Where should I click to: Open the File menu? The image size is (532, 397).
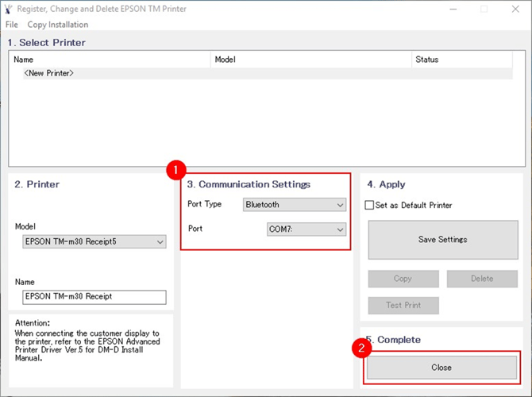[x=11, y=25]
